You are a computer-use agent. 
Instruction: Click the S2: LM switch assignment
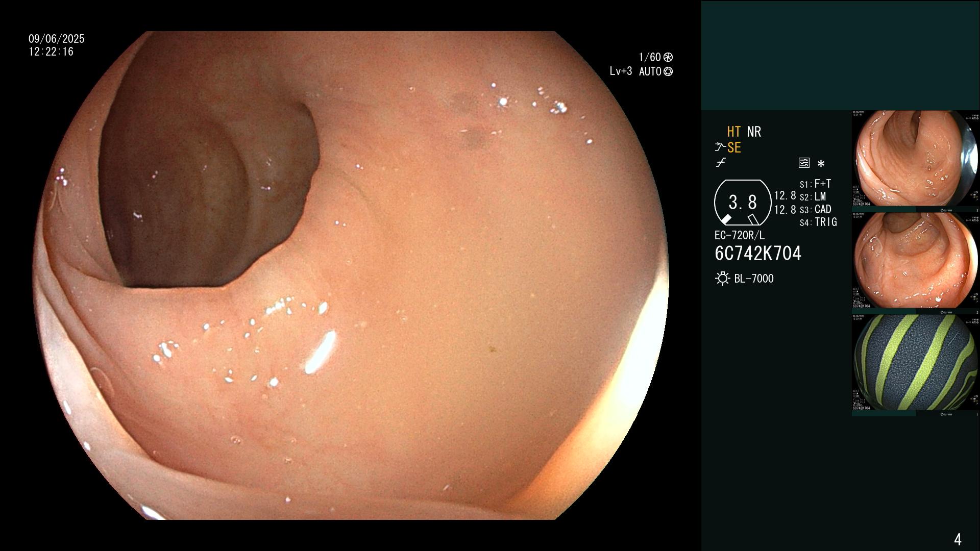(813, 196)
